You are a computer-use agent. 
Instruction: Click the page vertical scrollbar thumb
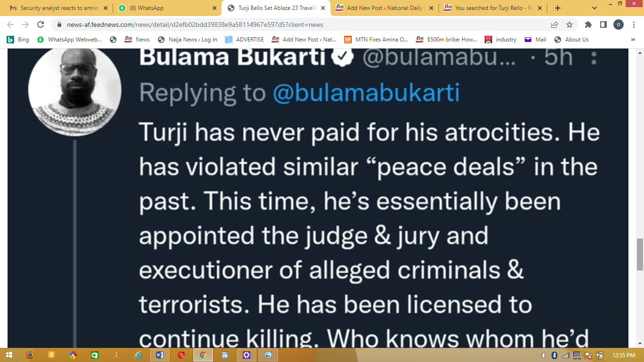(640, 255)
